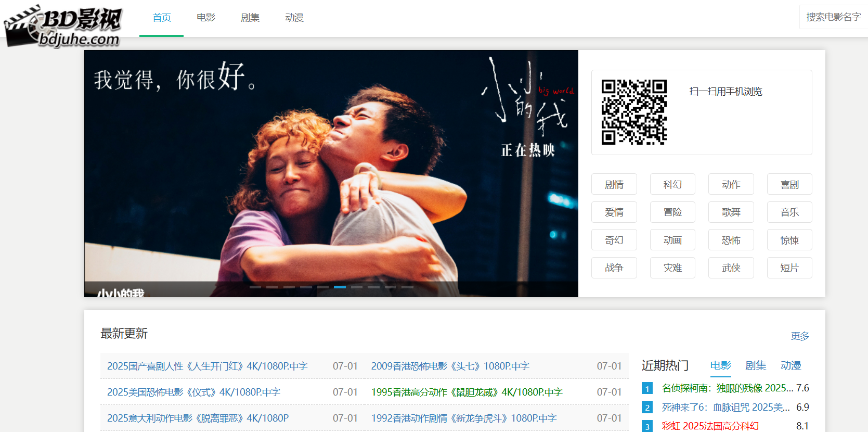Browse the 灾难 genre
Screen dimensions: 868x432
tap(672, 268)
